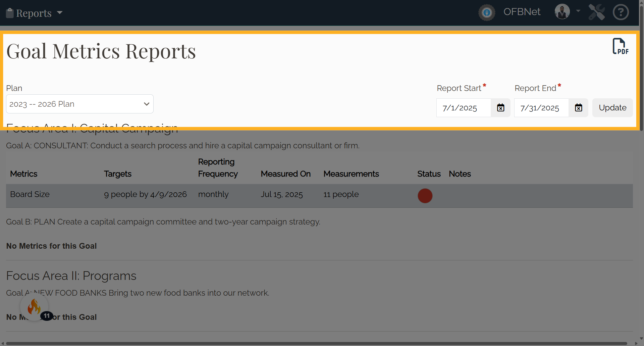The width and height of the screenshot is (644, 346).
Task: Open the Reports menu
Action: [34, 13]
